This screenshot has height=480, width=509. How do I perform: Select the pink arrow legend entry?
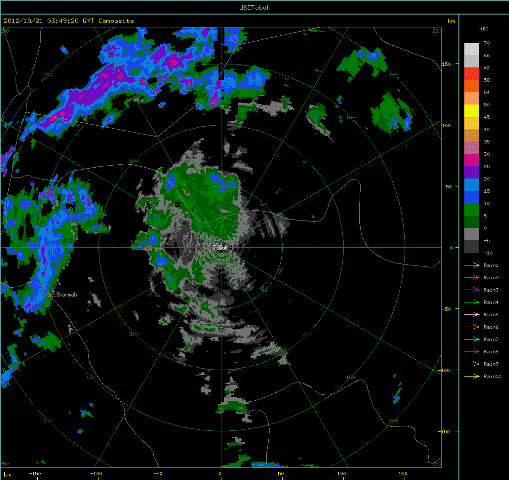pyautogui.click(x=481, y=315)
